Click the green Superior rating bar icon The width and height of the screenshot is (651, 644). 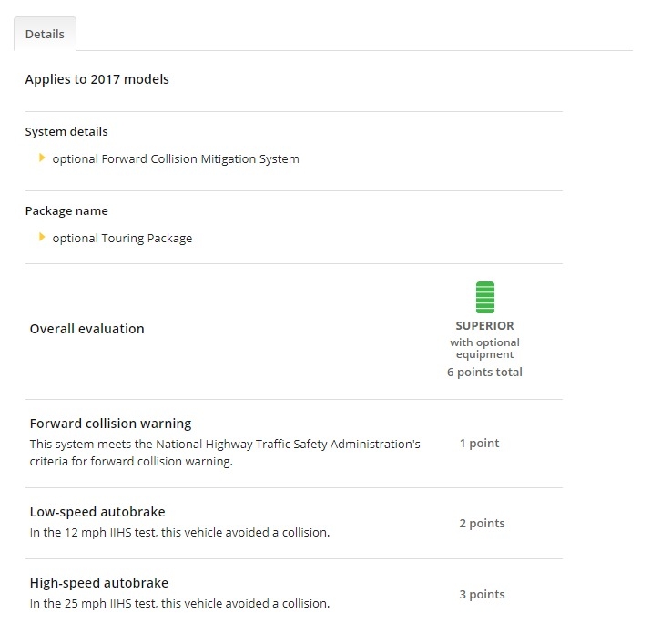pos(485,298)
